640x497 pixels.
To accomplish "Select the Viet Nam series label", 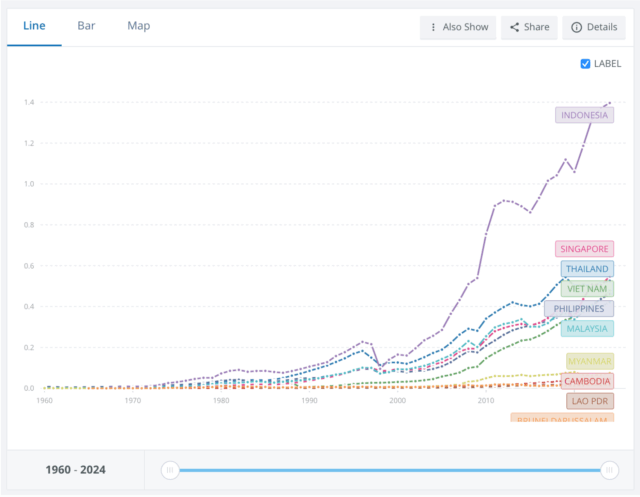I will (586, 289).
